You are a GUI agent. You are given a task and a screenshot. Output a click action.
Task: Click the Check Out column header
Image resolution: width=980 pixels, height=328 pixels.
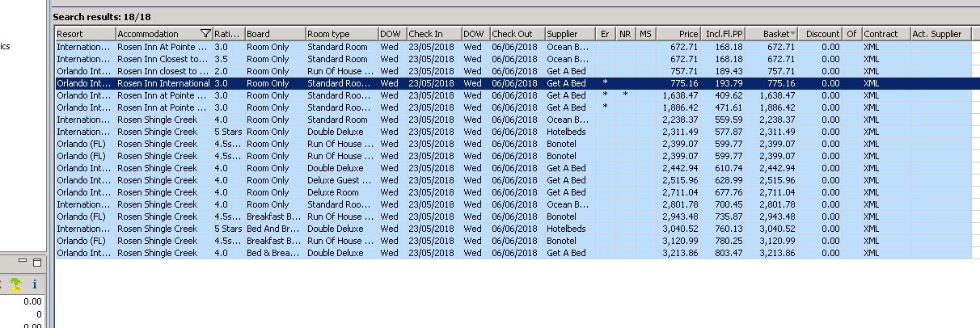tap(517, 34)
